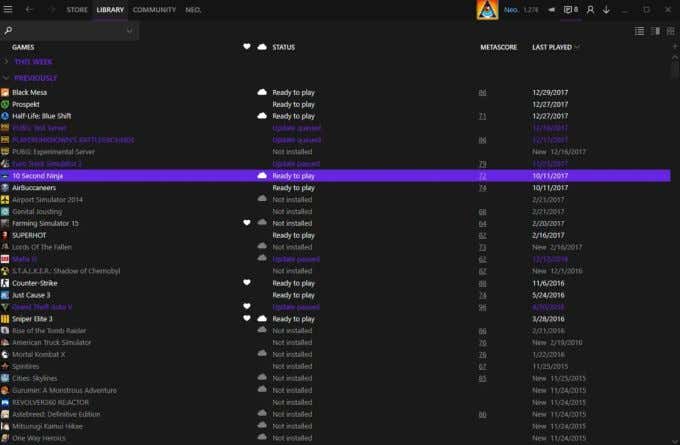Screen dimensions: 680x445
Task: Select One Way Heroics row
Action: (x=335, y=438)
